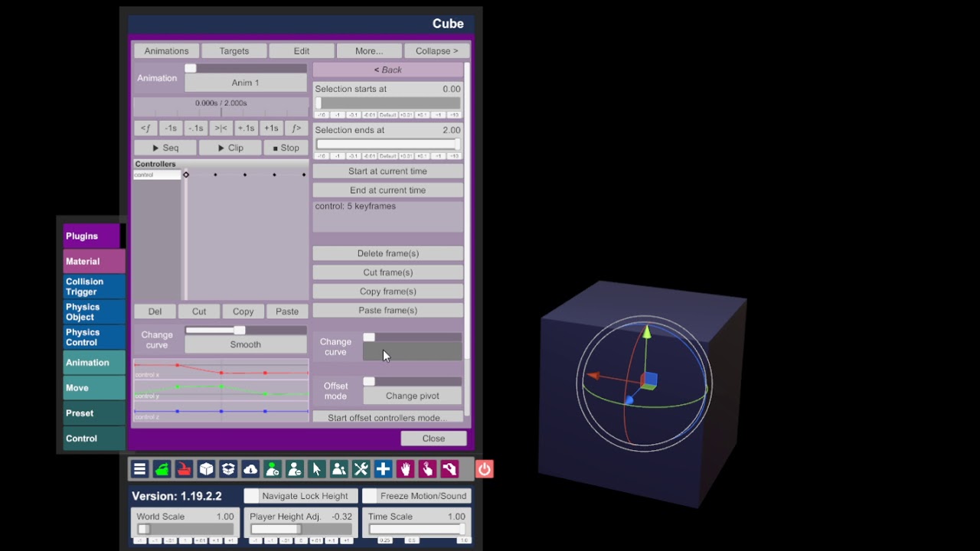Click the two people icon
The width and height of the screenshot is (980, 551).
[x=339, y=469]
